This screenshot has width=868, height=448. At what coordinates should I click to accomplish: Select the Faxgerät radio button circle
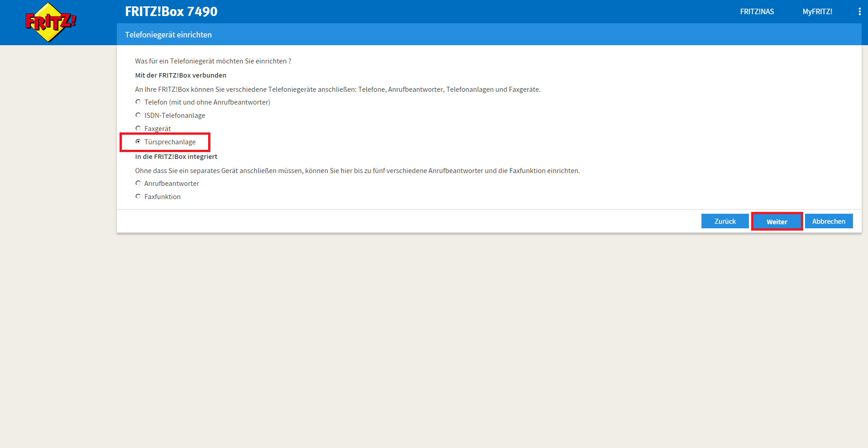(x=138, y=128)
